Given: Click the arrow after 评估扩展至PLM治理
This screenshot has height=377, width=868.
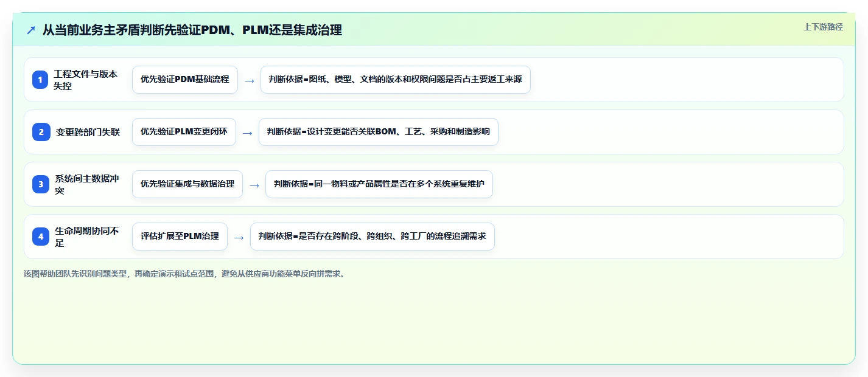Looking at the screenshot, I should coord(239,237).
